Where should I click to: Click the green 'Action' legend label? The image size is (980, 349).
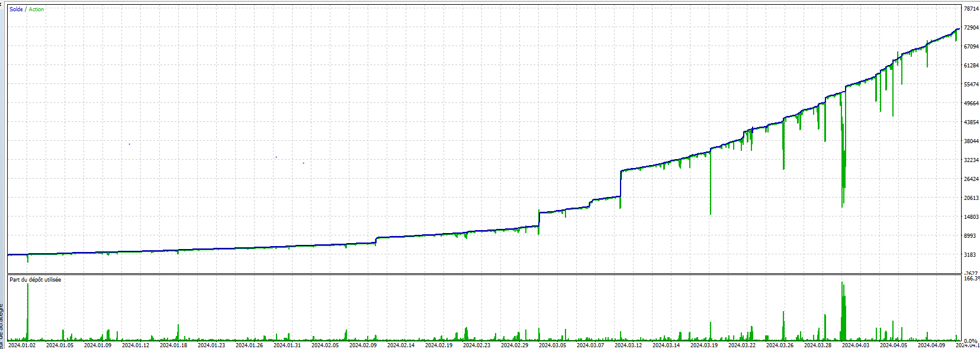pos(36,9)
